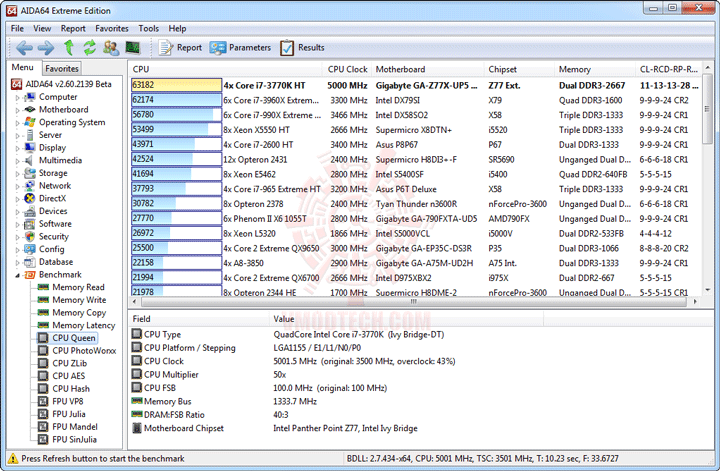Expand the Operating System tree node
720x471 pixels.
[x=17, y=123]
